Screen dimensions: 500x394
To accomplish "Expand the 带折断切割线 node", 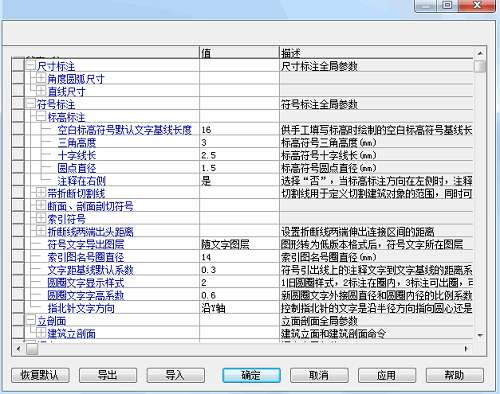I will (41, 193).
